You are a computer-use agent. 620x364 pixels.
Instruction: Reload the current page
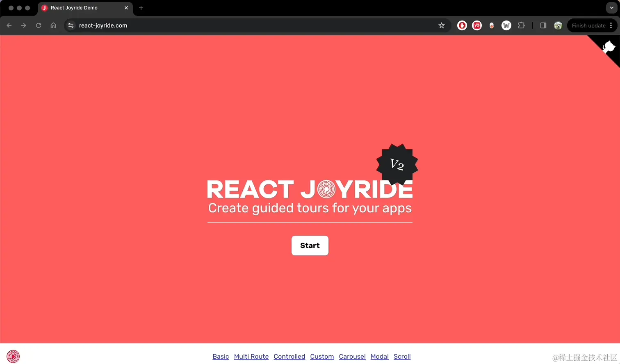click(39, 25)
